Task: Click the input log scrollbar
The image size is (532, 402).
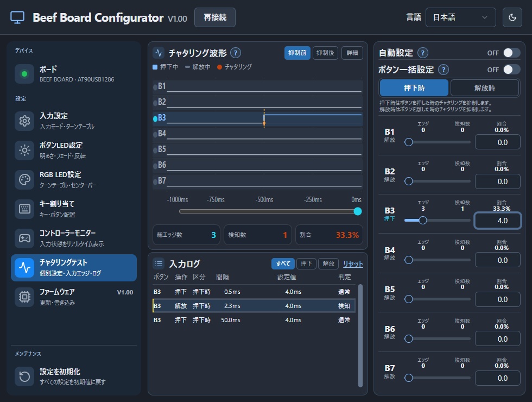Action: tap(360, 336)
